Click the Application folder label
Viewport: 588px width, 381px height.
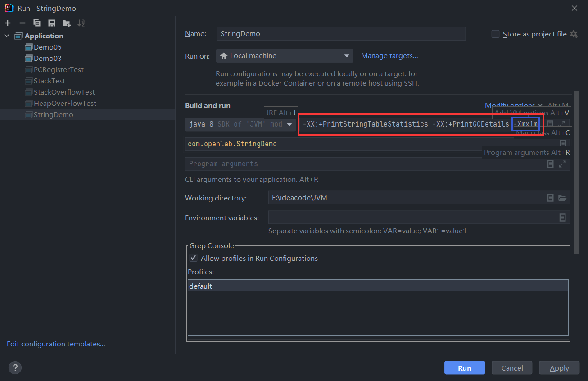(x=44, y=36)
